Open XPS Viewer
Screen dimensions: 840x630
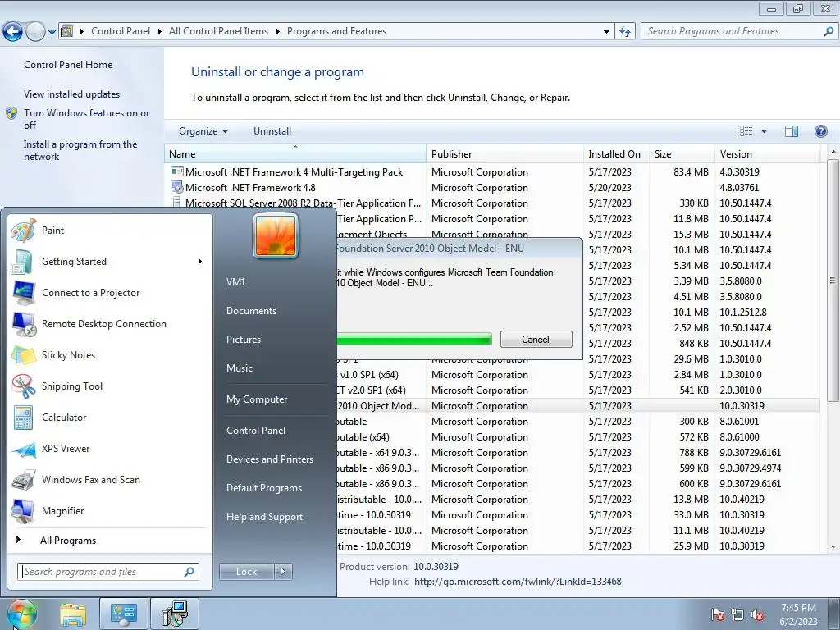click(x=110, y=449)
